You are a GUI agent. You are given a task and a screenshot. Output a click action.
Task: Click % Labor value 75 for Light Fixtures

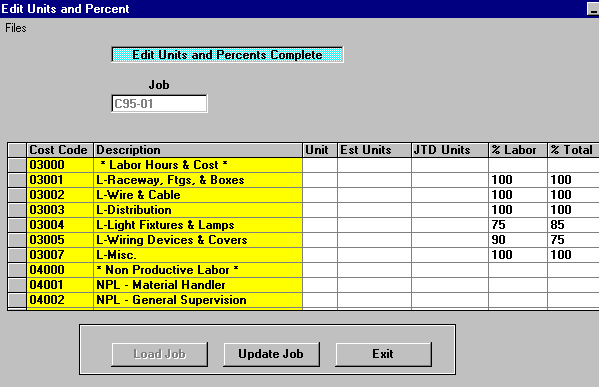click(518, 225)
